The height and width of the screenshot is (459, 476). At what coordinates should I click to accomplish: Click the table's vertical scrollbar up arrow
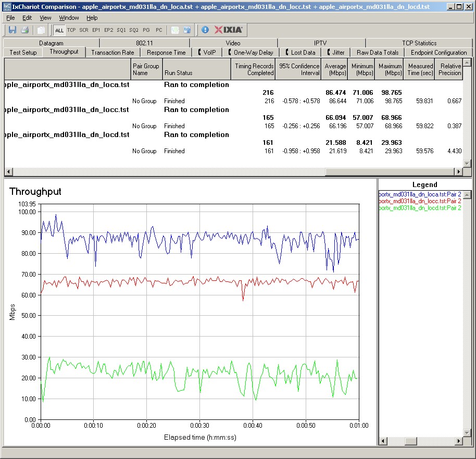point(467,63)
